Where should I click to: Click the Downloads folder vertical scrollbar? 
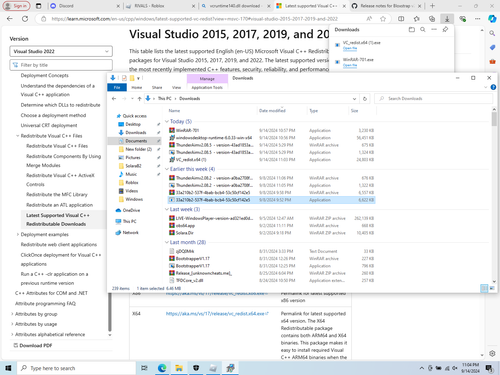(x=494, y=195)
